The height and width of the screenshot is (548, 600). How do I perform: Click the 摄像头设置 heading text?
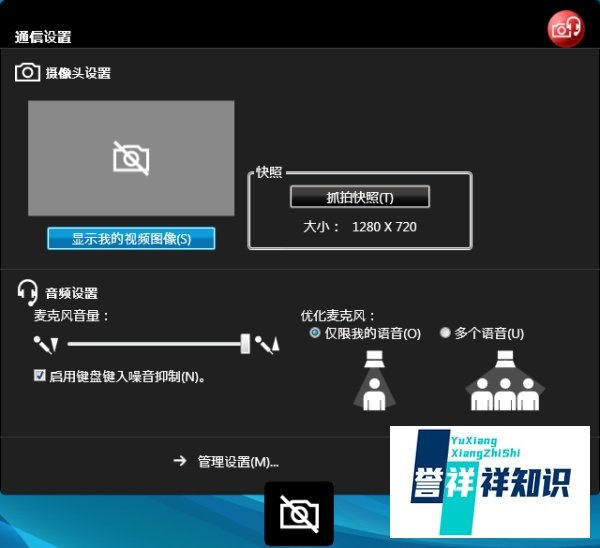(78, 73)
